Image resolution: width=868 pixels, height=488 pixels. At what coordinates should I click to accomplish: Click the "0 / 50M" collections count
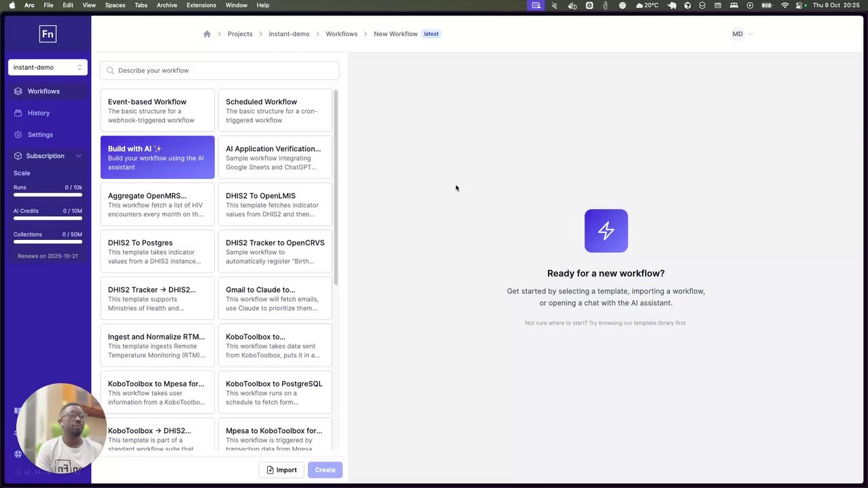pos(73,235)
